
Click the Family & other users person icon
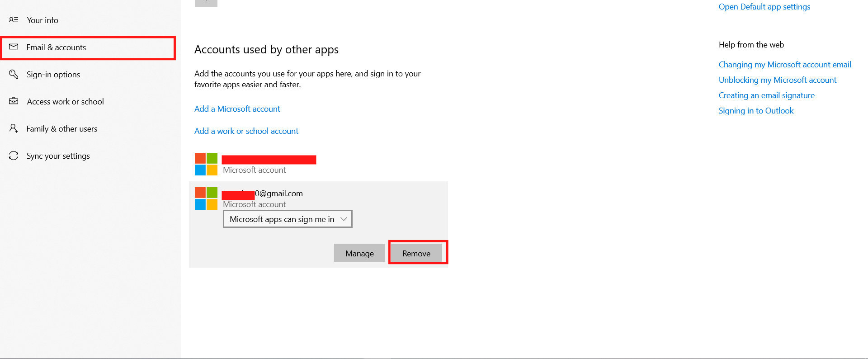click(14, 128)
